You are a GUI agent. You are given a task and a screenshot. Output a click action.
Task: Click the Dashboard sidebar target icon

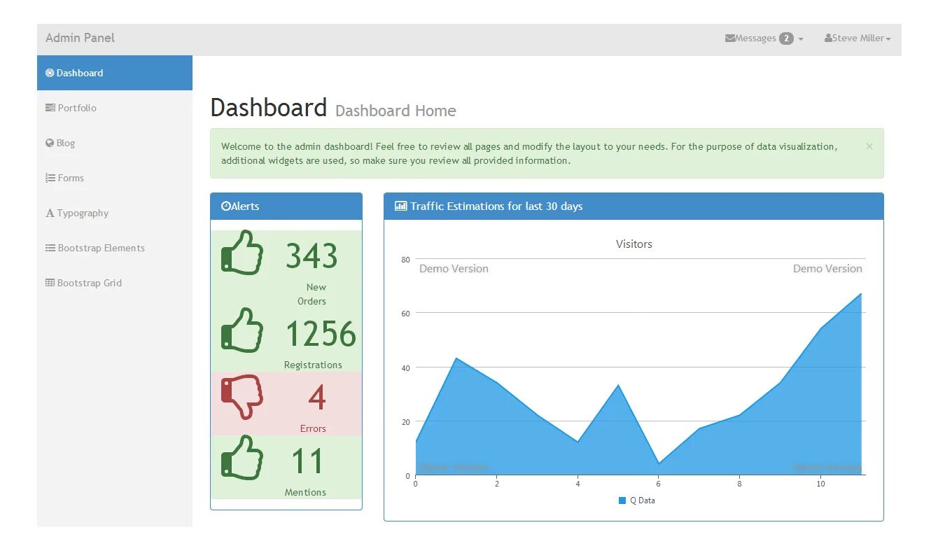pos(50,73)
